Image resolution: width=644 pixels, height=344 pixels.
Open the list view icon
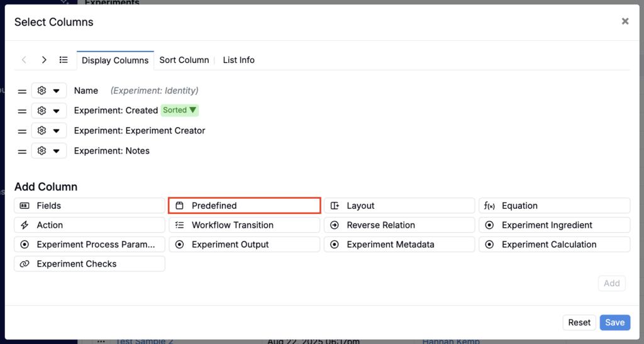[x=64, y=60]
